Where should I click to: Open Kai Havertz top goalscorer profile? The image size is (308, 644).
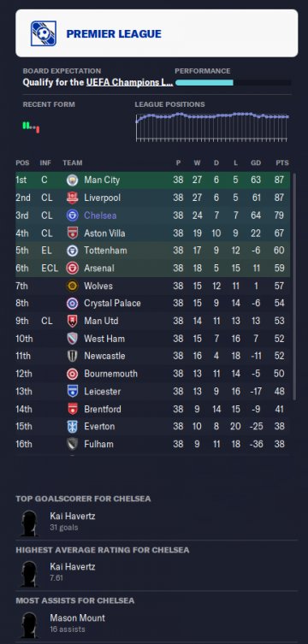coord(72,516)
